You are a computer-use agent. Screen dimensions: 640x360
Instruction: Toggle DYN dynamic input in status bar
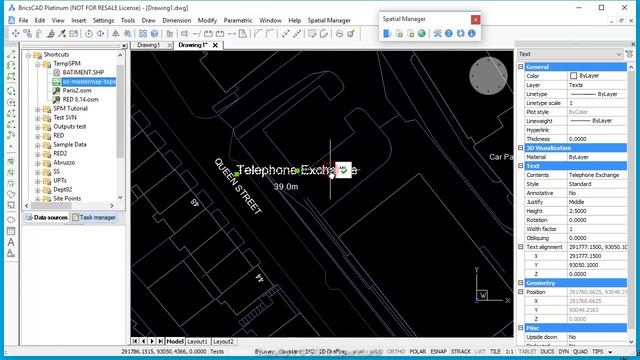564,351
